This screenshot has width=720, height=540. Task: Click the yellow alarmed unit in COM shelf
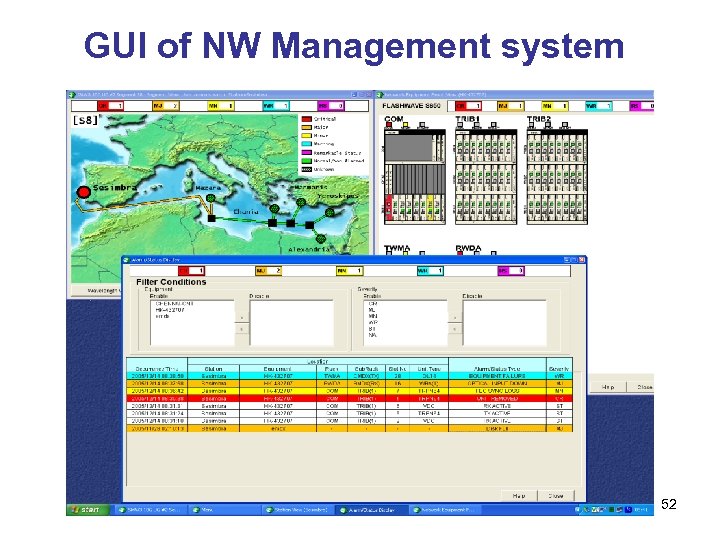click(x=430, y=207)
